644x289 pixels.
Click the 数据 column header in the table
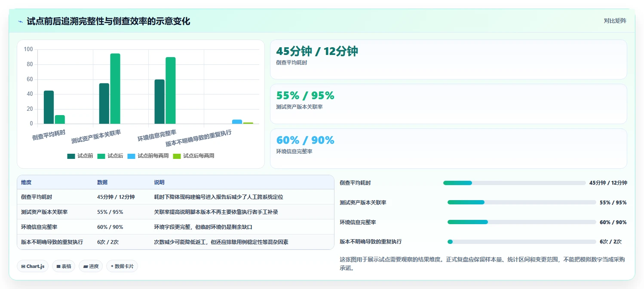pos(102,183)
